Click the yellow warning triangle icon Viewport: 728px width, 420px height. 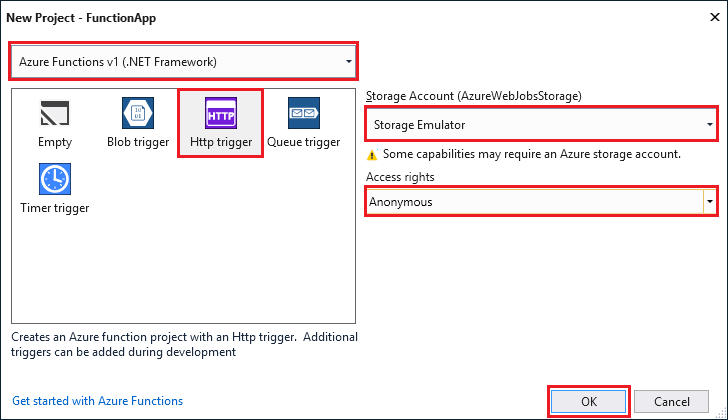372,155
